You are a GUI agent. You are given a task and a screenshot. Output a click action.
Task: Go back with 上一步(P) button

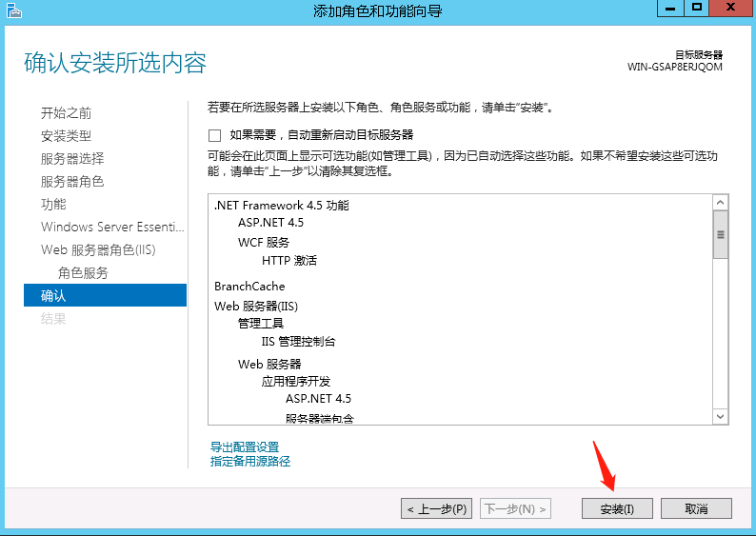click(x=436, y=508)
